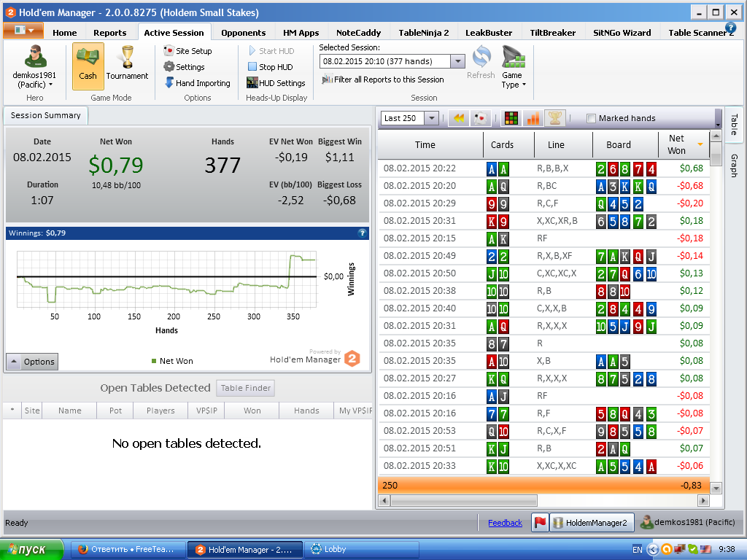Toggle the Net Won legend entry

[x=172, y=361]
